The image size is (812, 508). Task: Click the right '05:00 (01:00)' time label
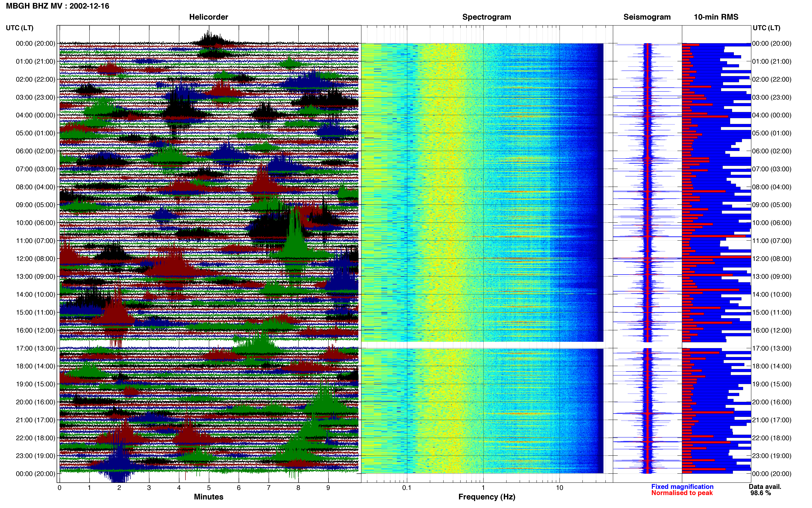pos(772,133)
